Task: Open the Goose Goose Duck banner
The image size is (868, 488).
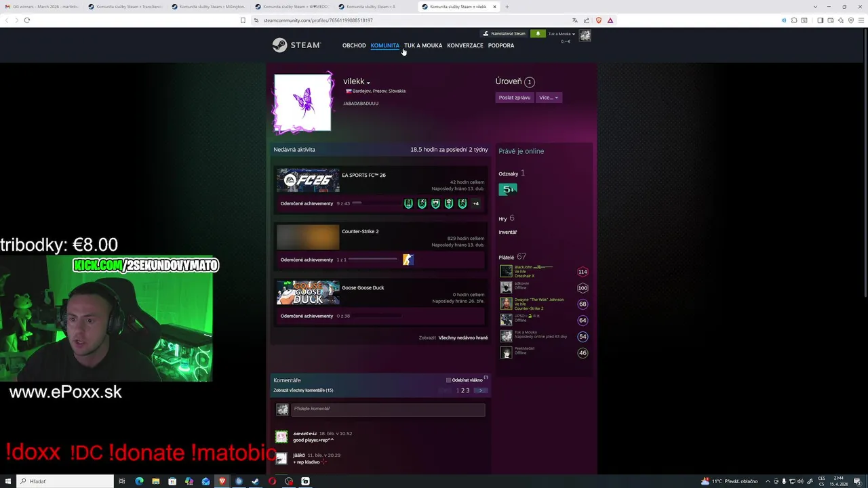Action: (308, 293)
